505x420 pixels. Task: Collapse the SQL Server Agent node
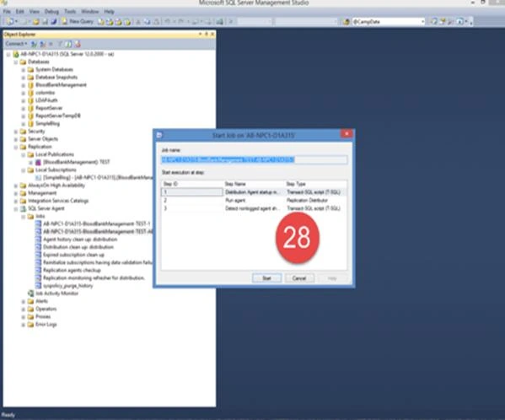coord(15,209)
